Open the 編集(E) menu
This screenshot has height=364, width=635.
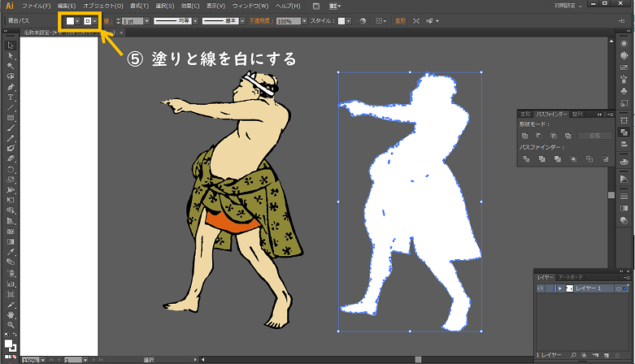(67, 6)
